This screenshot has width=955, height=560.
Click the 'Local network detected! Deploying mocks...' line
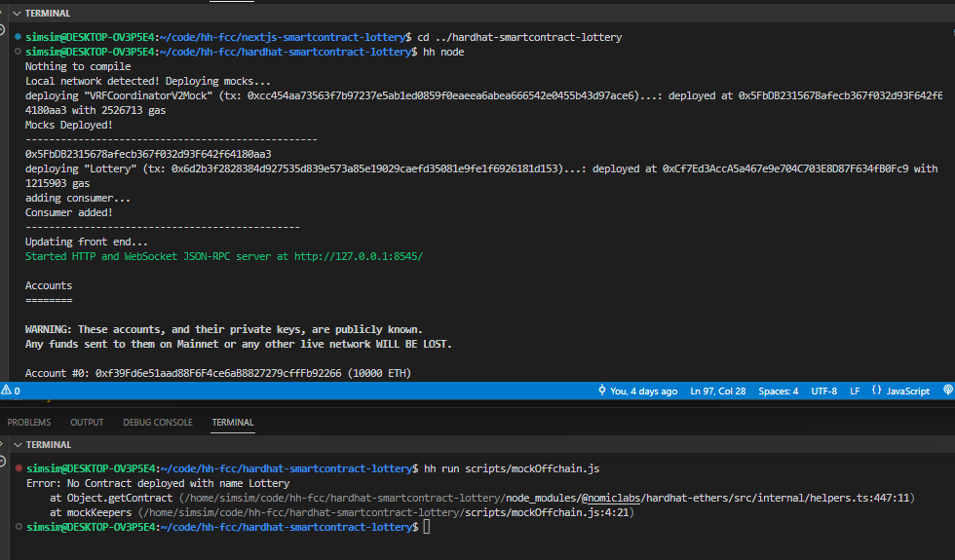pos(148,81)
